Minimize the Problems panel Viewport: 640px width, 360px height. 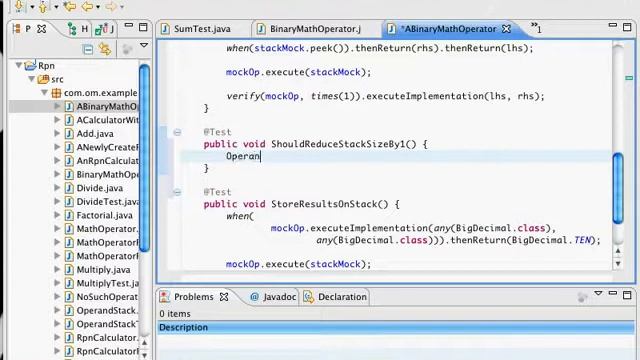tap(613, 293)
